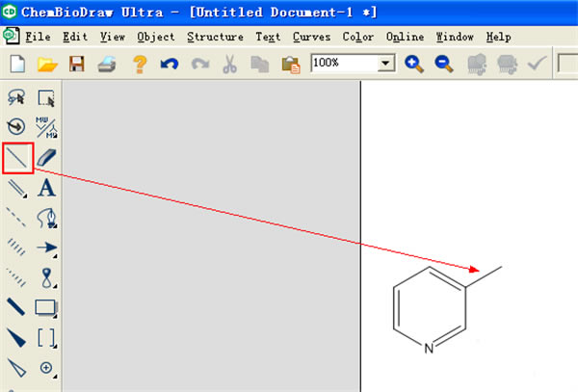The height and width of the screenshot is (392, 578).
Task: Pick the Brackets tool
Action: coord(46,337)
